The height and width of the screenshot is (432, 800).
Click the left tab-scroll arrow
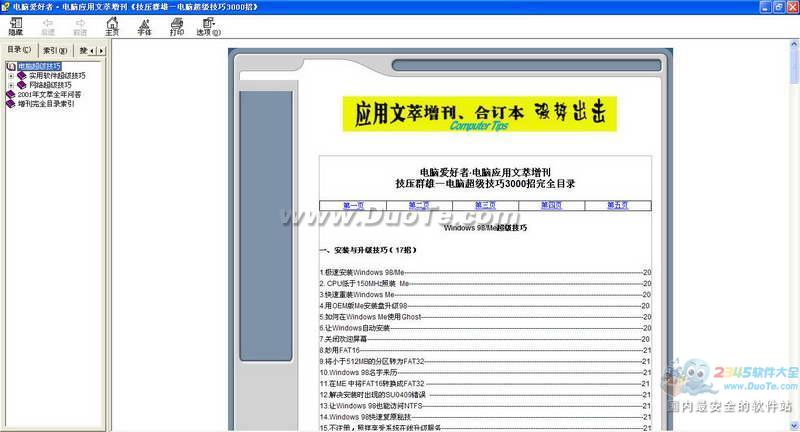[92, 51]
